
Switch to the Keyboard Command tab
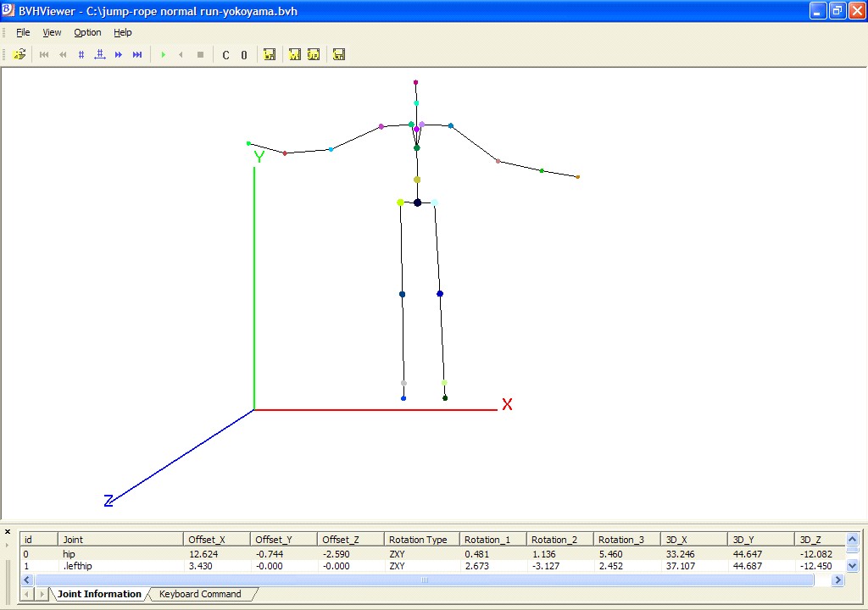200,594
